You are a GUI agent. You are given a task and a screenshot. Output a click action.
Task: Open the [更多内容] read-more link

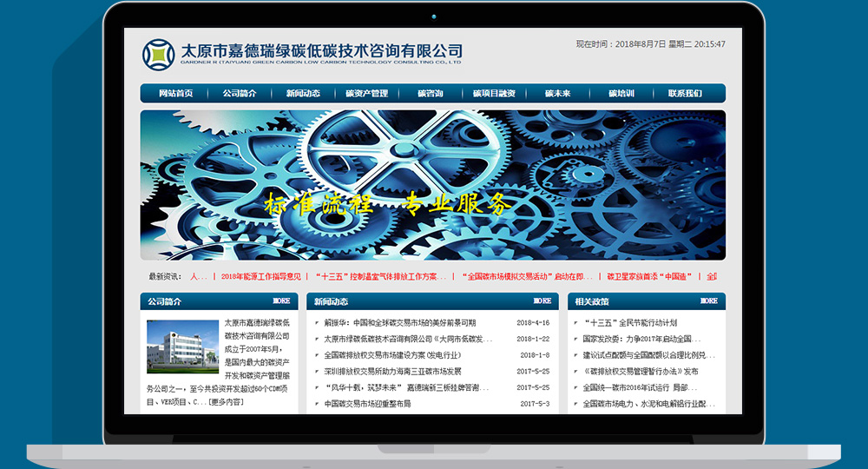(226, 402)
